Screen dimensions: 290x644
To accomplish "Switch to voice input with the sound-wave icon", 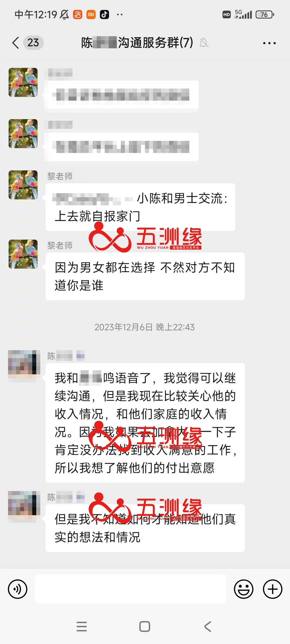I will (x=18, y=589).
